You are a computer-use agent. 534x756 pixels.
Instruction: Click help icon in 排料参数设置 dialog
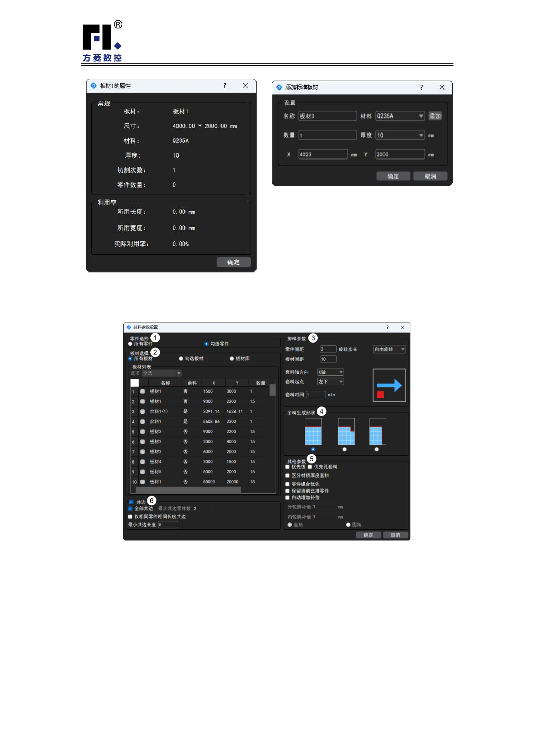coord(387,328)
